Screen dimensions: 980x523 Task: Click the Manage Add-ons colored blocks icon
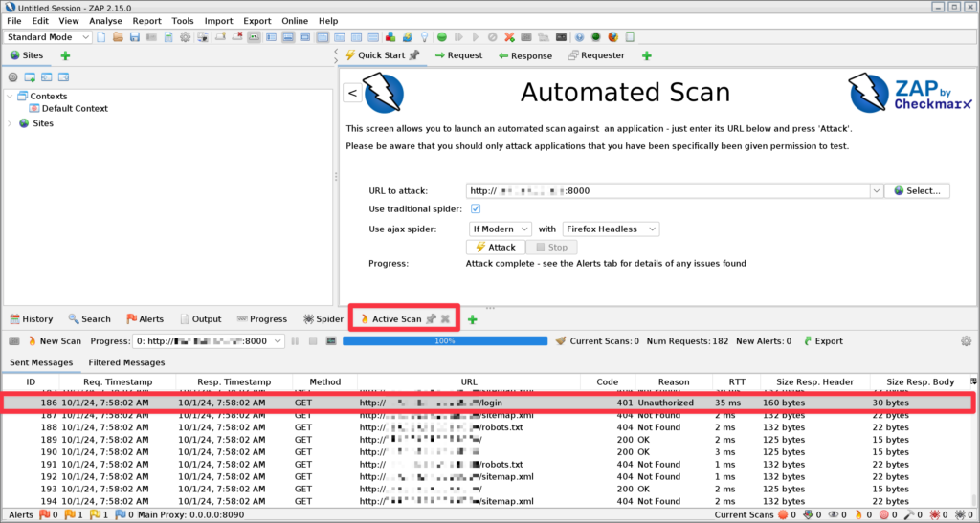pos(390,37)
